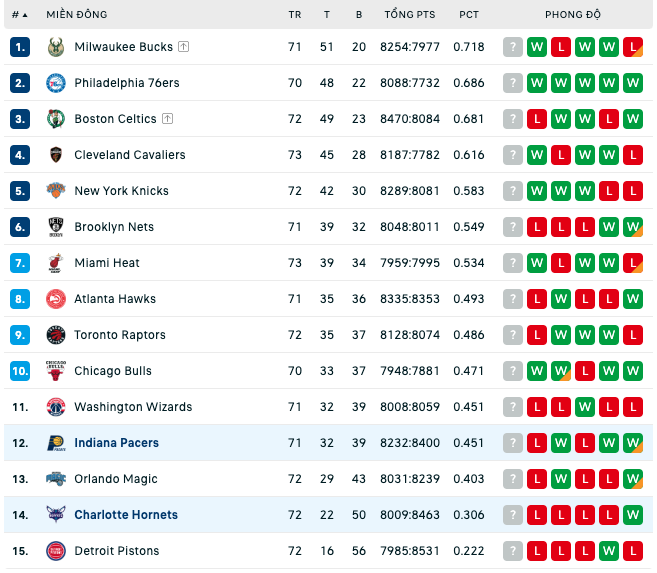This screenshot has height=573, width=657.
Task: Click the promotion arrow icon beside Boston Celtics
Action: (168, 119)
